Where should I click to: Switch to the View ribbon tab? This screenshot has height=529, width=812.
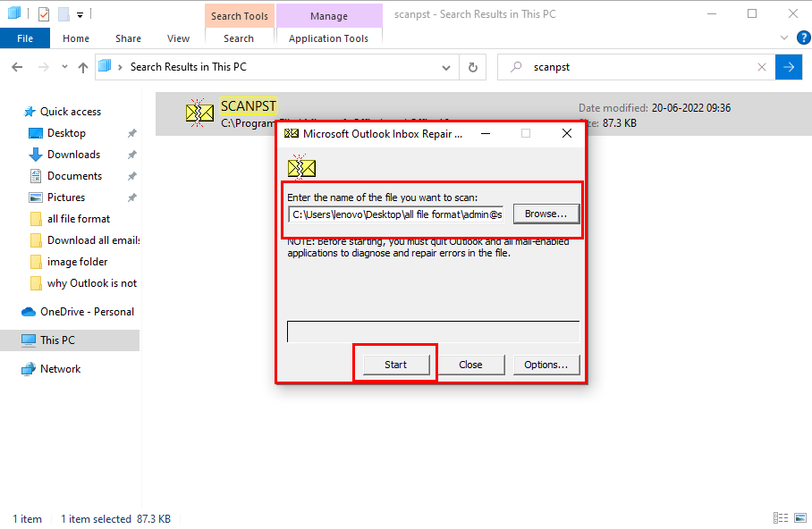coord(178,38)
